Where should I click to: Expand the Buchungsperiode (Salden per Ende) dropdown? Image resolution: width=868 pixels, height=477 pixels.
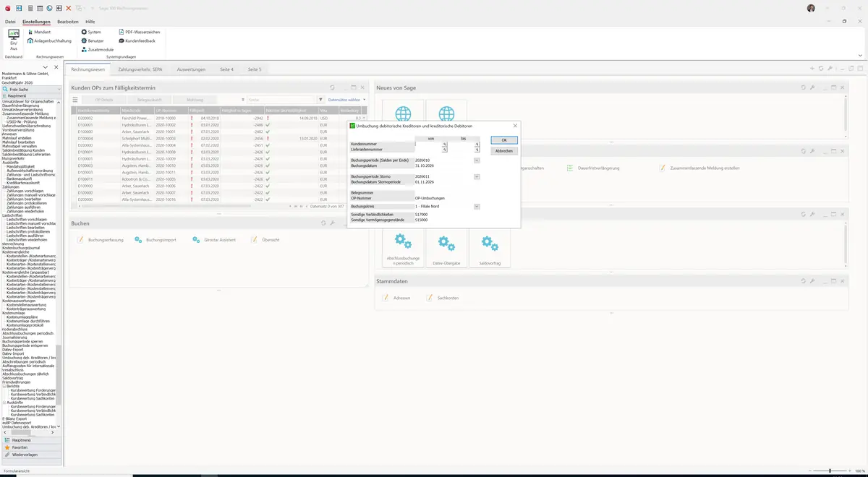(477, 160)
